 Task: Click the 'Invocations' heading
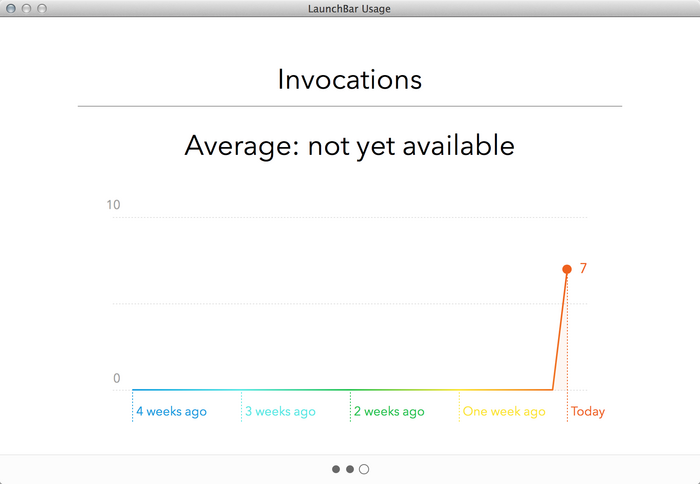[350, 80]
